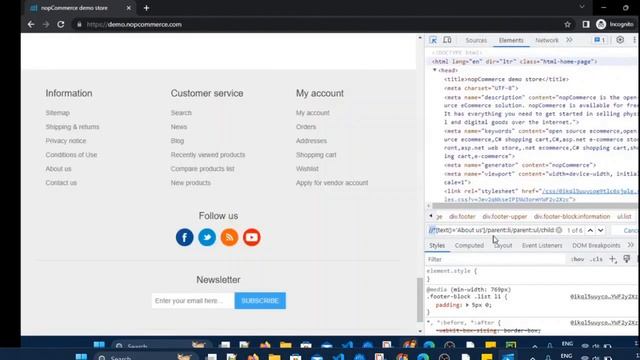Screen dimensions: 640x360
Task: Show more Styles sidebar tabs
Action: point(631,245)
